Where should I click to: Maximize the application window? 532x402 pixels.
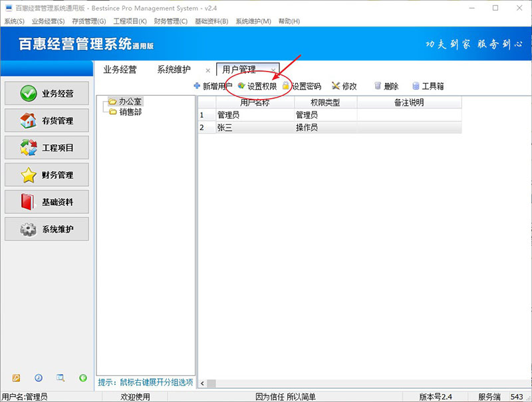click(495, 8)
